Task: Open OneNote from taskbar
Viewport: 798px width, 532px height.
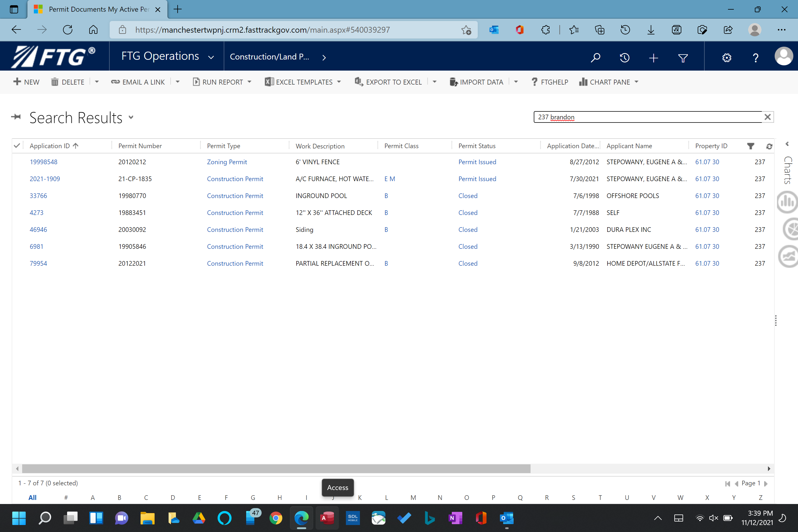Action: (455, 518)
